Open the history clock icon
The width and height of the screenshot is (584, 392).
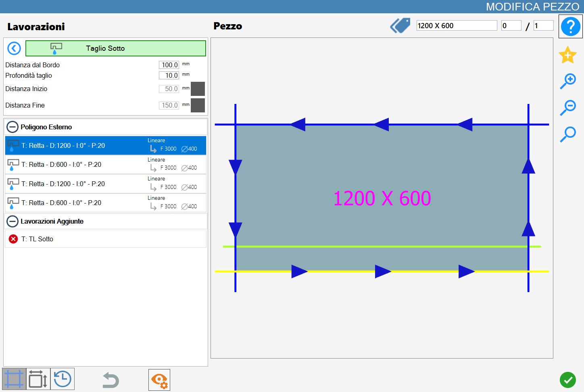63,379
